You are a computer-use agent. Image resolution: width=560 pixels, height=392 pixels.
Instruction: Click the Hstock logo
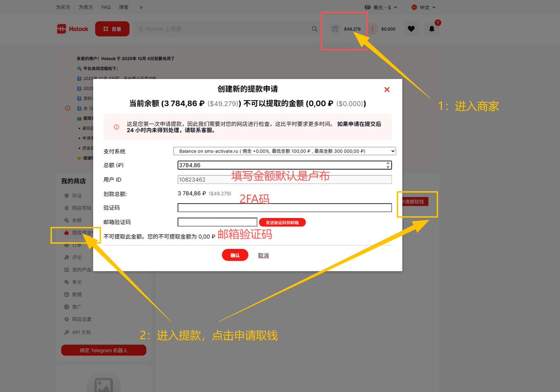point(72,29)
